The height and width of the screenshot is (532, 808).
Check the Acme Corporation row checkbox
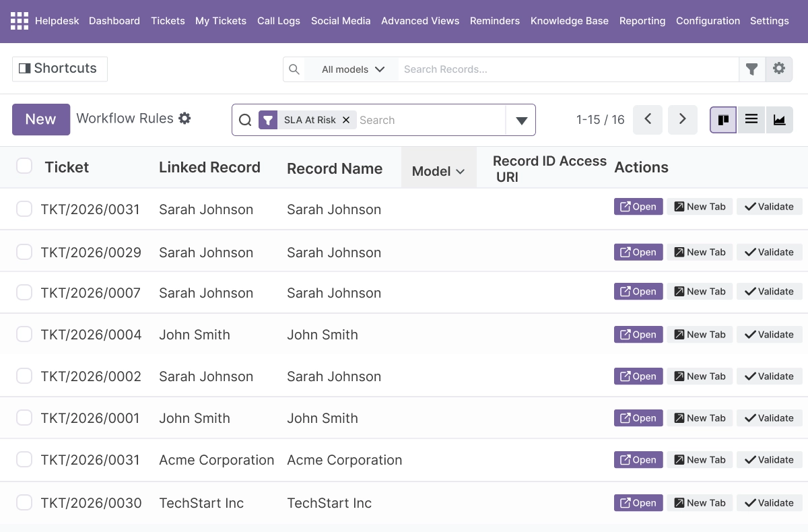pyautogui.click(x=24, y=459)
